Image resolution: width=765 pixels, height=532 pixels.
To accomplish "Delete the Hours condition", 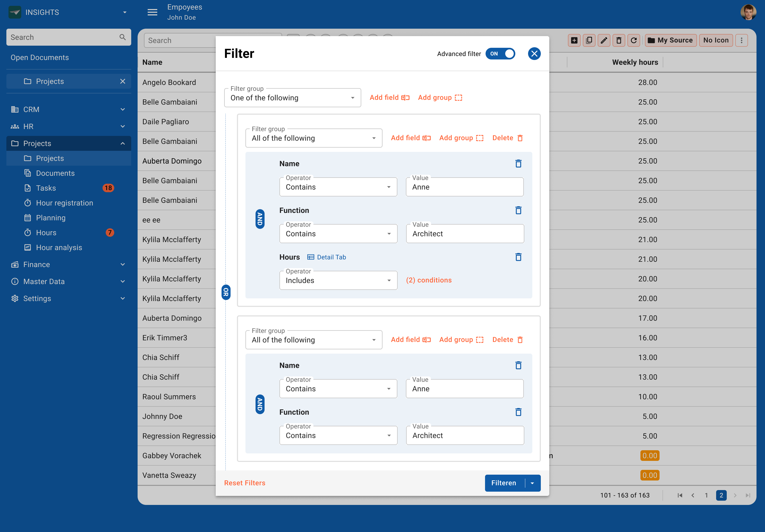I will (x=518, y=257).
